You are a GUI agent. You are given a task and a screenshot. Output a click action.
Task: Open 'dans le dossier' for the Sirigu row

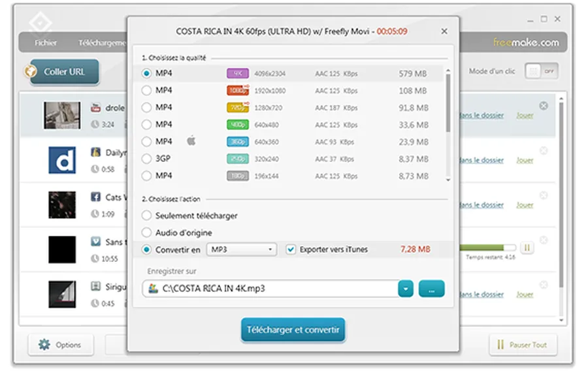point(482,295)
